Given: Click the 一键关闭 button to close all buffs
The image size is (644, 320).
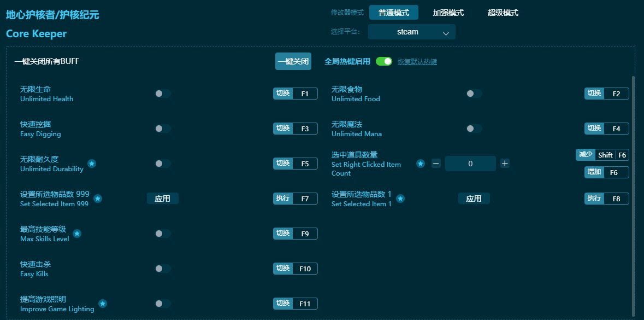Looking at the screenshot, I should click(x=293, y=61).
